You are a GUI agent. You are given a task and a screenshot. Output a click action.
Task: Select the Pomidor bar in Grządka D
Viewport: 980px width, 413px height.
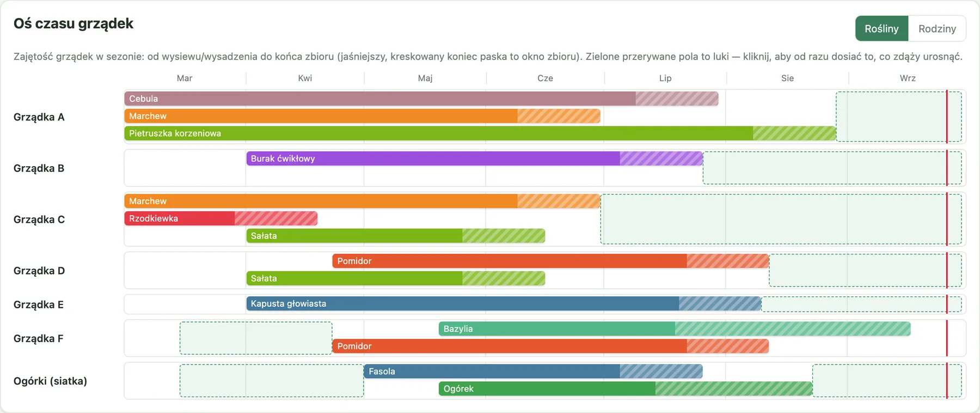(x=550, y=261)
